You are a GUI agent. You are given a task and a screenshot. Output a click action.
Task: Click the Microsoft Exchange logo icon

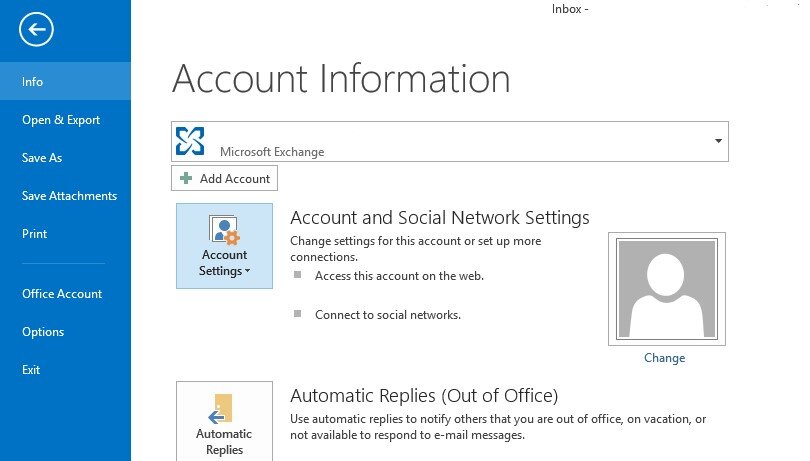coord(190,141)
